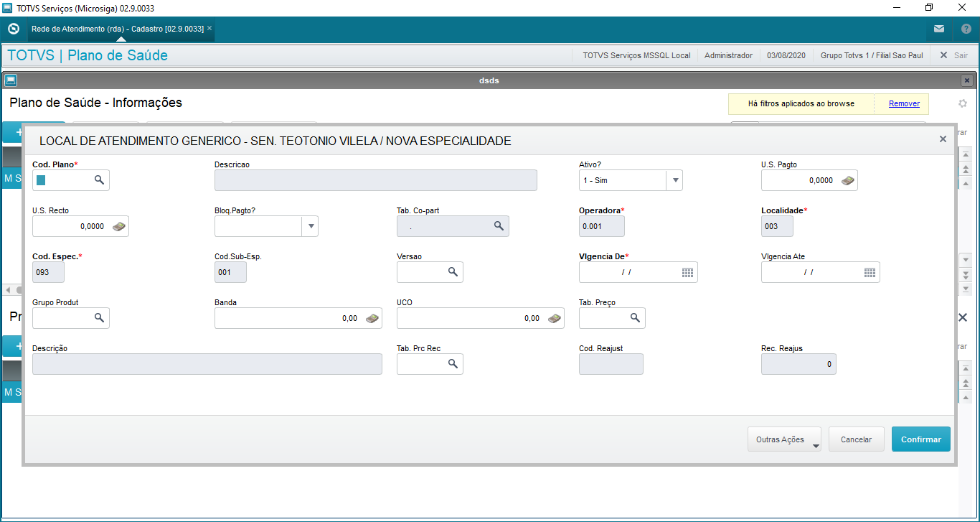The height and width of the screenshot is (522, 980).
Task: Click the Descricao text field
Action: click(x=376, y=180)
